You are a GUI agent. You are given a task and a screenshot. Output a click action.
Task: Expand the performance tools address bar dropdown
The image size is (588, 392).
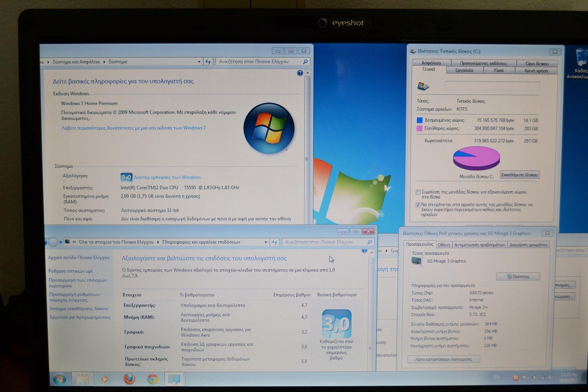coord(266,242)
